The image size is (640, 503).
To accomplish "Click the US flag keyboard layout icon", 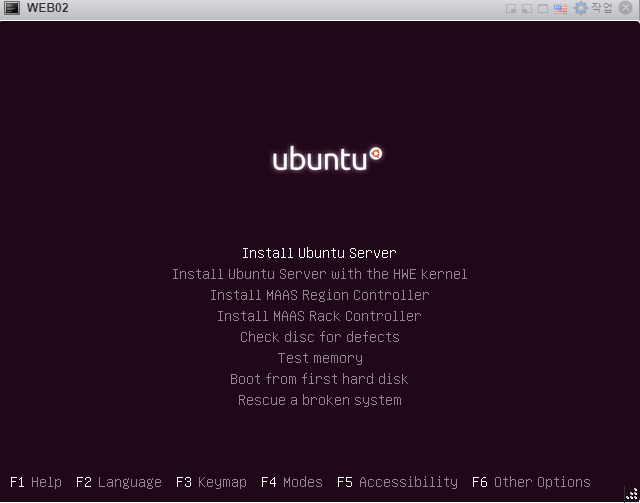I will 560,9.
